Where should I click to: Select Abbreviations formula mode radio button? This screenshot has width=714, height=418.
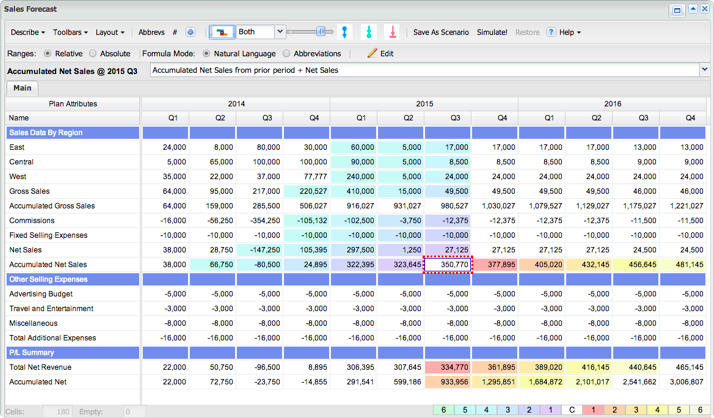286,53
